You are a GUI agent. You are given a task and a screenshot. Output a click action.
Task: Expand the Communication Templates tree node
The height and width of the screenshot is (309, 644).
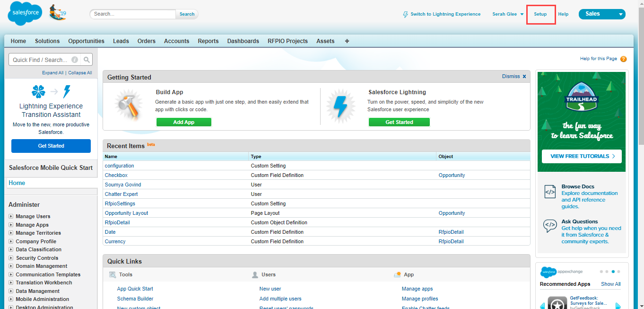pyautogui.click(x=11, y=274)
